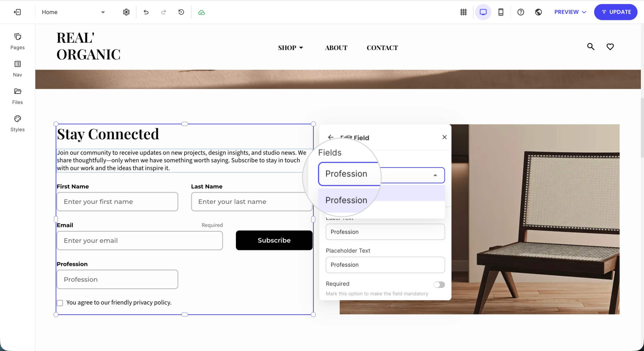
Task: Collapse the Fields dropdown arrow
Action: pos(435,175)
